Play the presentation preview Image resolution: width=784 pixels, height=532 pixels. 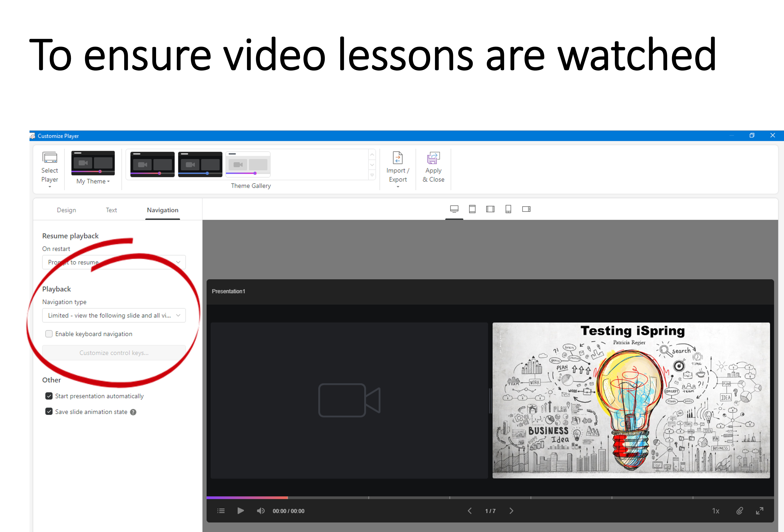pyautogui.click(x=241, y=511)
